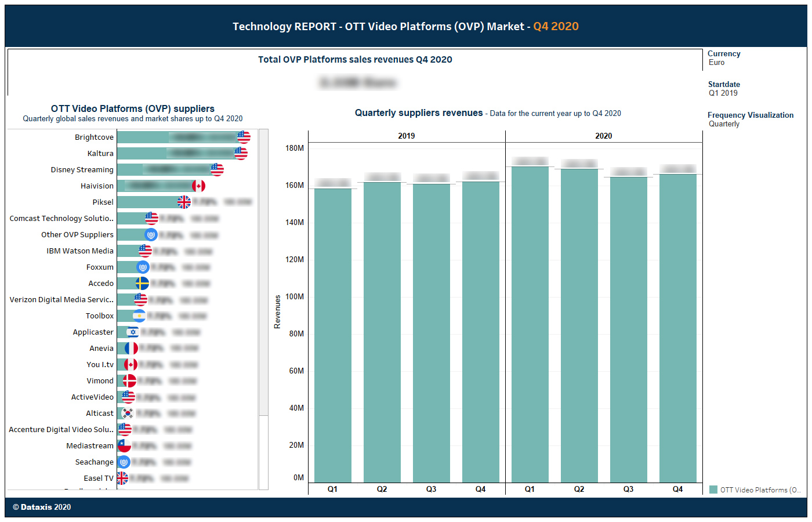812x522 pixels.
Task: Click the teal OTT Video Platforms legend swatch
Action: [713, 490]
